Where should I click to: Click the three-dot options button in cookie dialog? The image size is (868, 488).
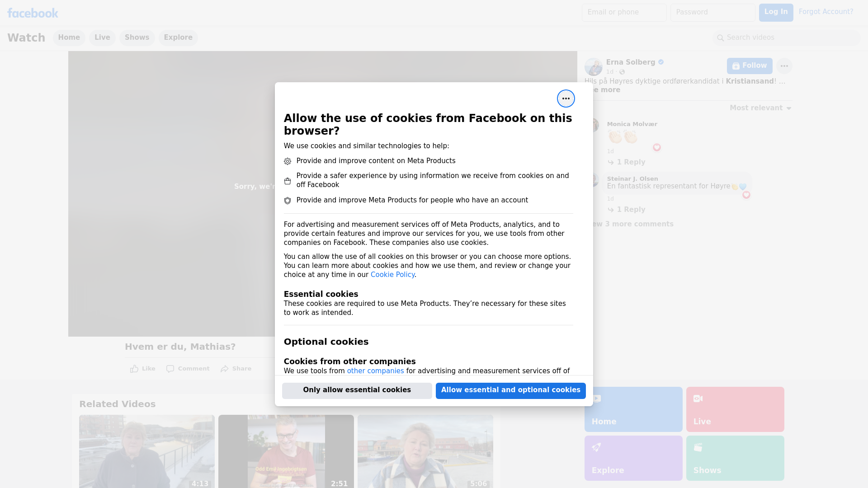(566, 99)
